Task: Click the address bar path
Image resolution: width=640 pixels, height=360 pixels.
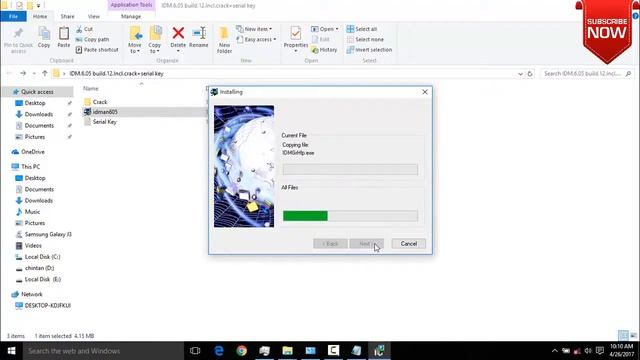Action: tap(116, 74)
